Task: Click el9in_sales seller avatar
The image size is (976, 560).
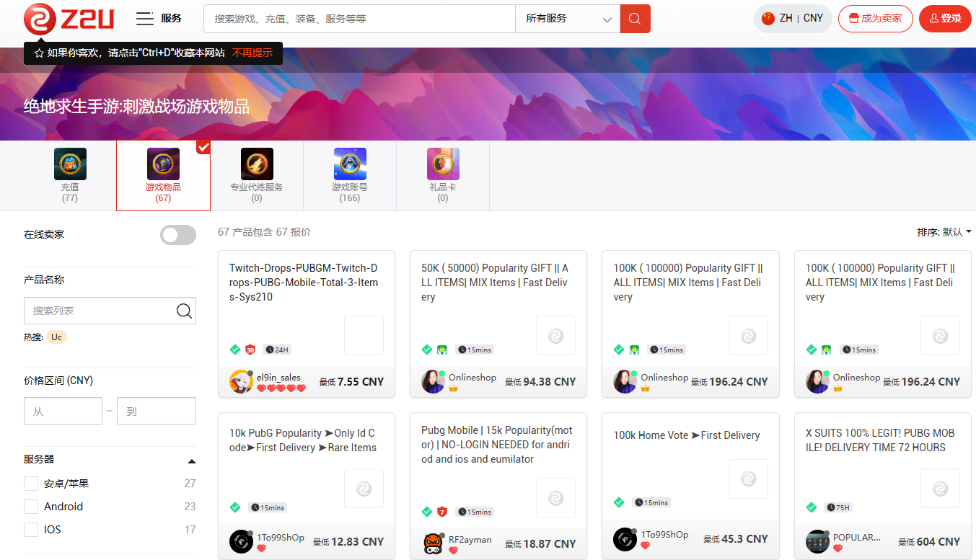Action: pyautogui.click(x=241, y=382)
